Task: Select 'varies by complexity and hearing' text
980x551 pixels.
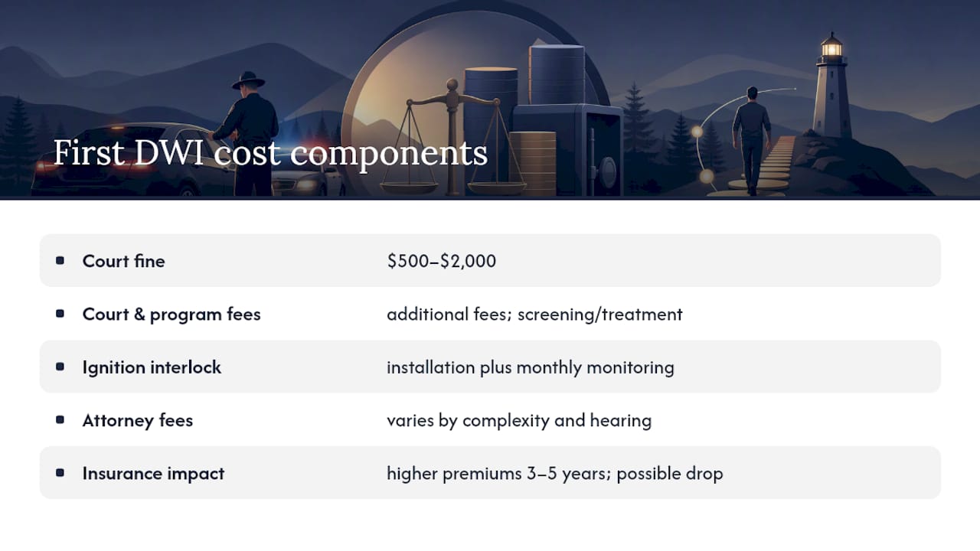Action: [x=519, y=420]
